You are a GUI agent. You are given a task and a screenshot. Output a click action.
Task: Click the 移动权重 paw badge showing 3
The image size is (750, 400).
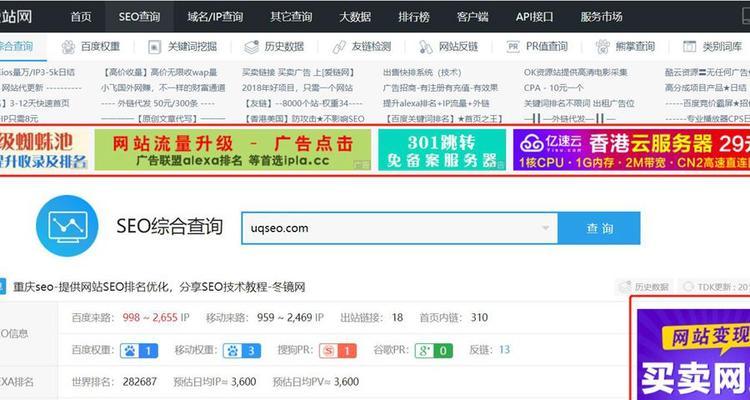tap(242, 351)
